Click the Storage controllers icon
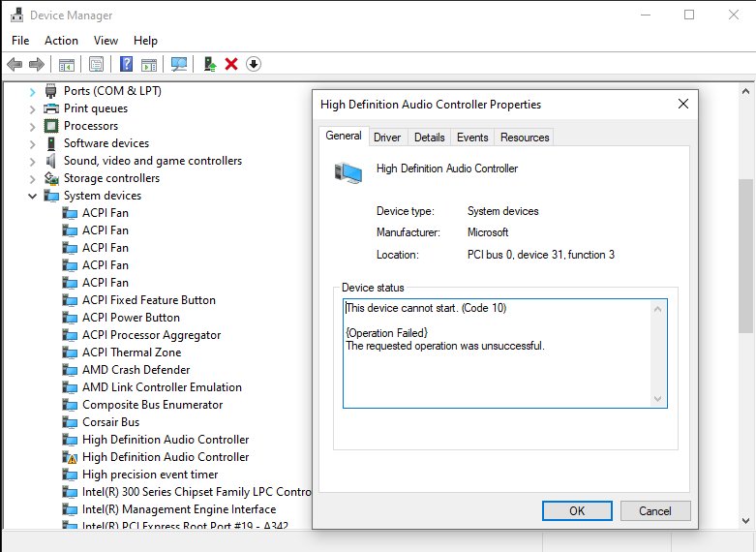 (x=51, y=178)
